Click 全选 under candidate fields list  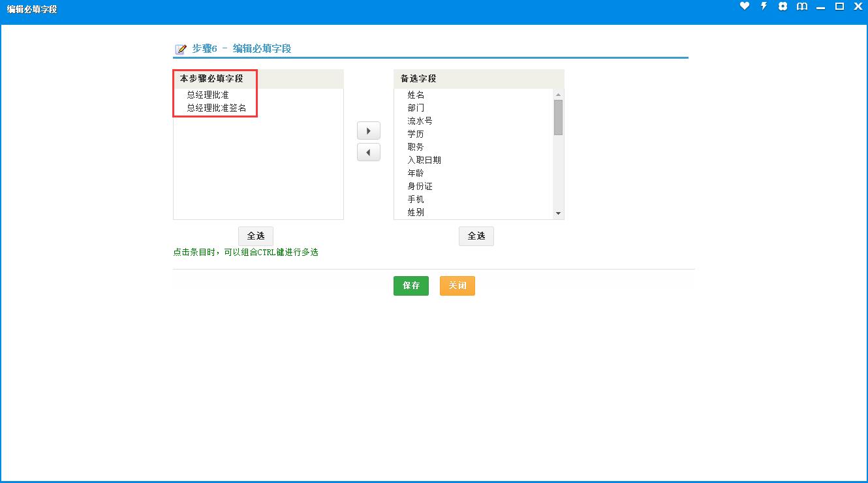(476, 236)
